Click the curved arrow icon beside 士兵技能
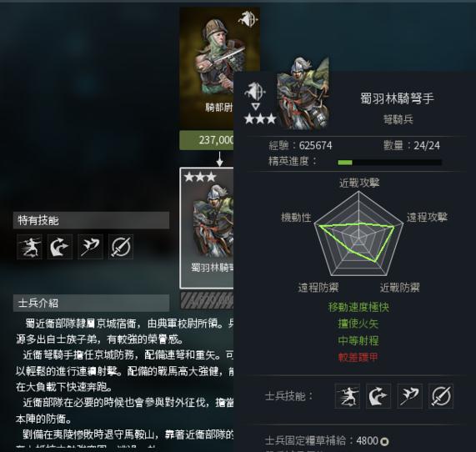476x452 pixels. point(378,396)
